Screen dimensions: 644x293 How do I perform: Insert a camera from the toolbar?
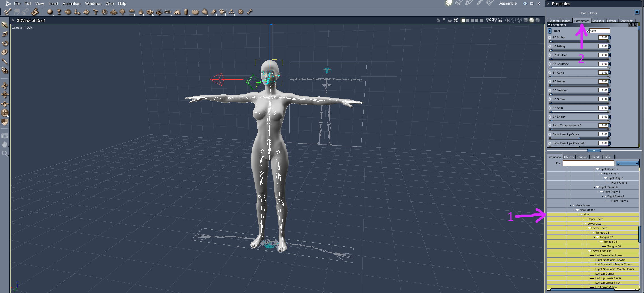[223, 12]
